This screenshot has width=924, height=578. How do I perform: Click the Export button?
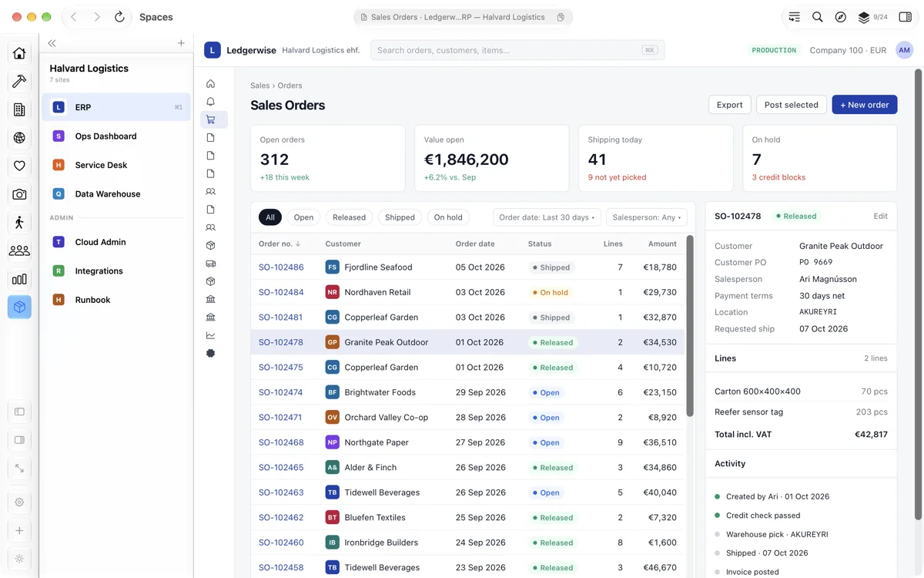[729, 105]
